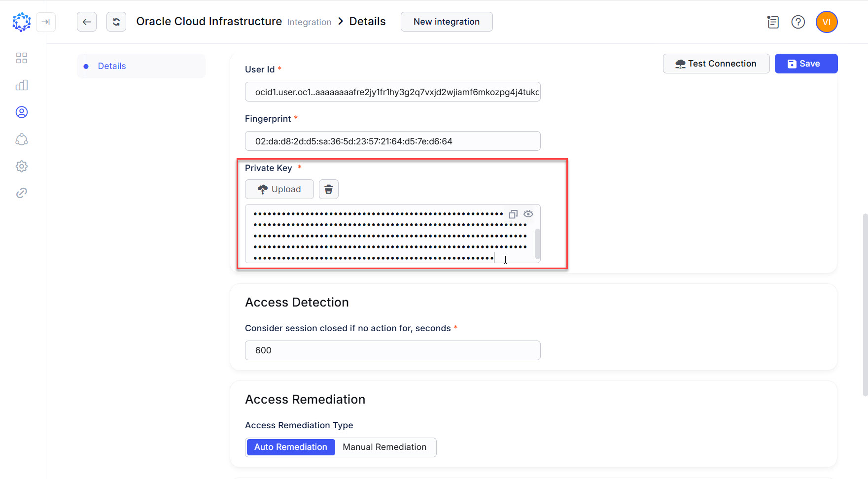Save the integration settings

(806, 64)
